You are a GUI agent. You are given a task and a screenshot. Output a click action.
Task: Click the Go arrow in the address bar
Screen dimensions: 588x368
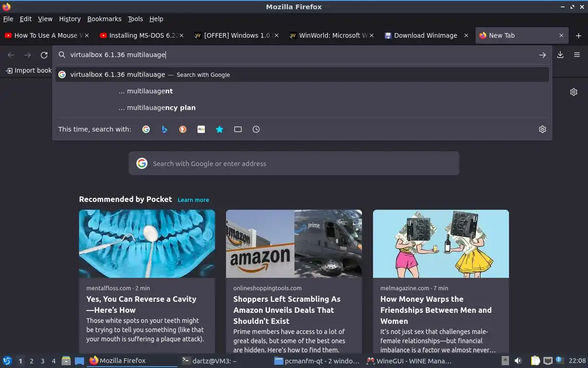coord(543,55)
